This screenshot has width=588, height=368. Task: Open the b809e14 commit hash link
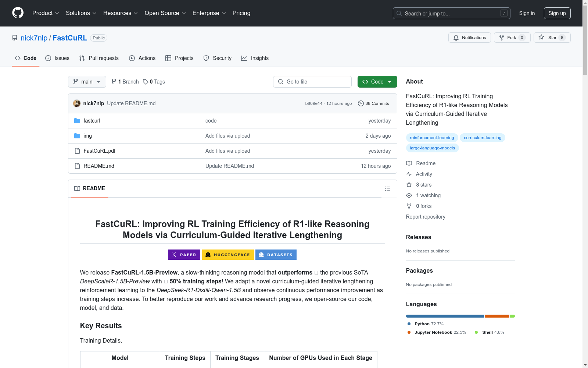pyautogui.click(x=313, y=103)
